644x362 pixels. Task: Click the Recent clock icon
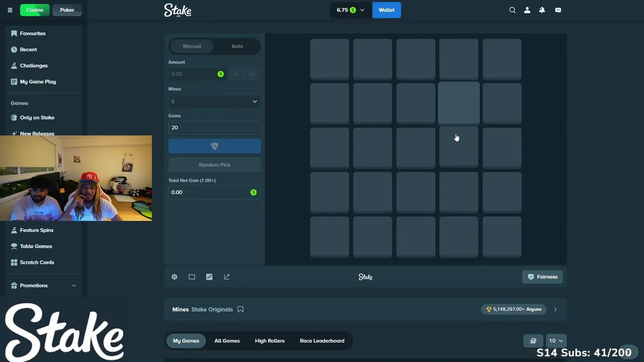(x=14, y=49)
